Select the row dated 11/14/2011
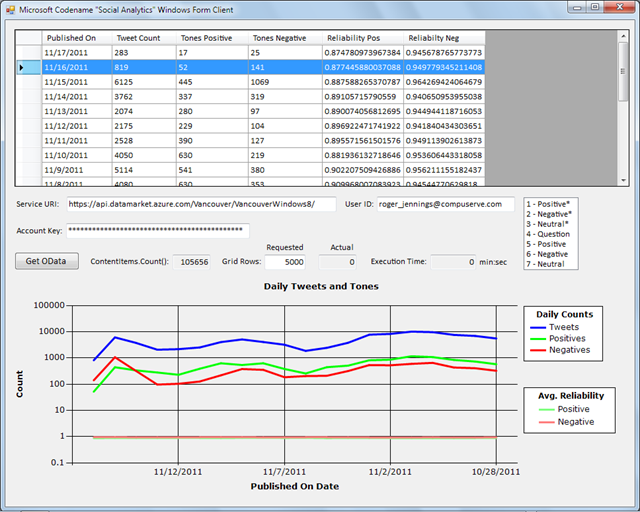Viewport: 640px width, 512px height. coord(76,97)
